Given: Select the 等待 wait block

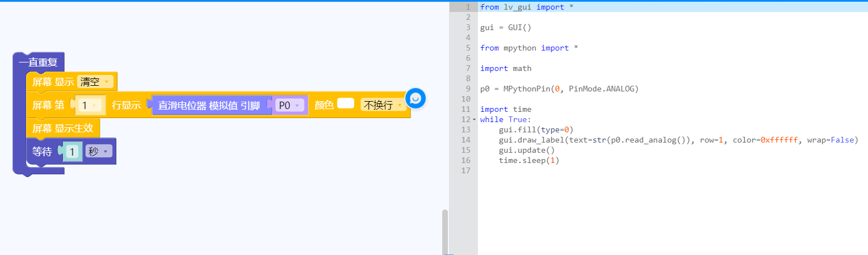Looking at the screenshot, I should pyautogui.click(x=43, y=152).
